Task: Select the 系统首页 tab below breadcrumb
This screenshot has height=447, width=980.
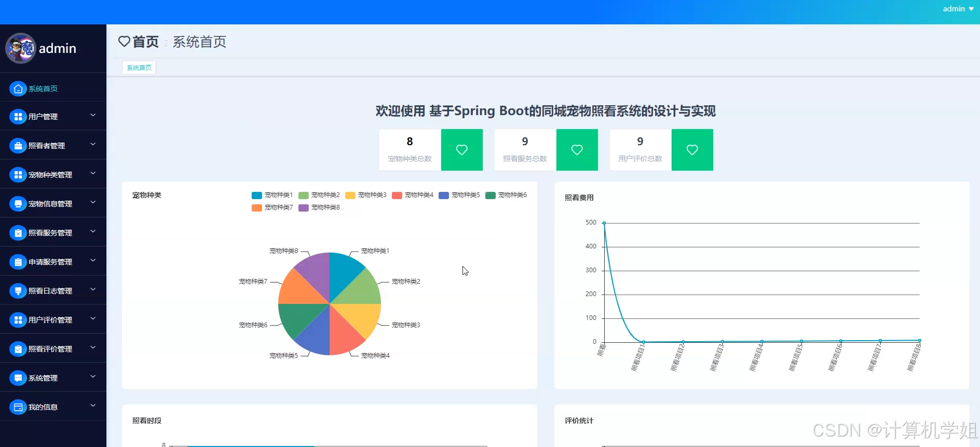Action: (x=139, y=68)
